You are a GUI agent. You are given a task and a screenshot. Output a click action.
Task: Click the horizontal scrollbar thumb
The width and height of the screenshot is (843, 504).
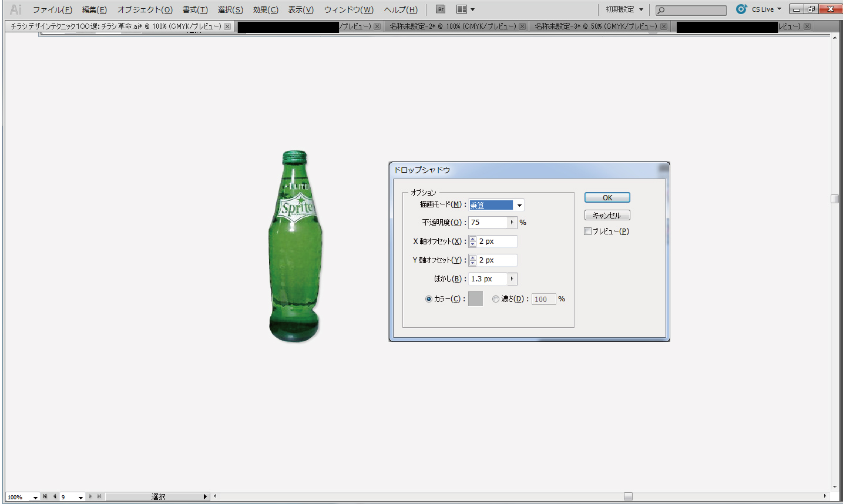(628, 496)
